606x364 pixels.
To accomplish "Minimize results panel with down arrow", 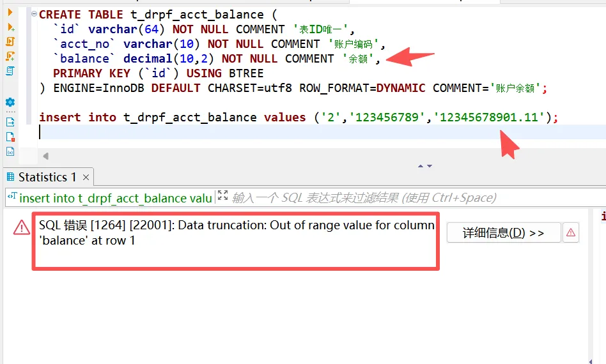I will pyautogui.click(x=430, y=166).
